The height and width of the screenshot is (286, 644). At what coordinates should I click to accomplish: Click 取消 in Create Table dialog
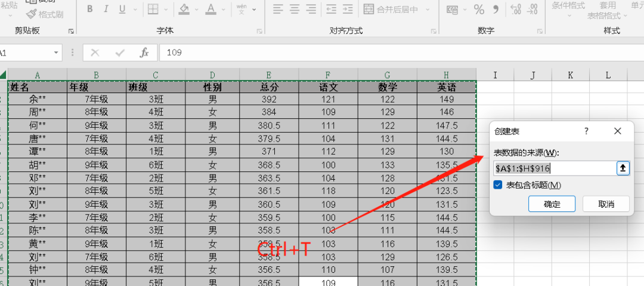pyautogui.click(x=606, y=204)
